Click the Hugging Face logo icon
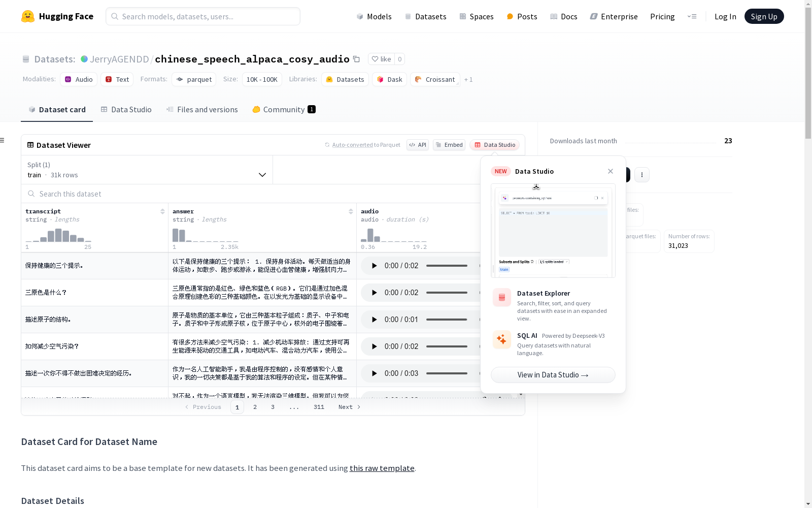This screenshot has height=508, width=812. pos(28,16)
